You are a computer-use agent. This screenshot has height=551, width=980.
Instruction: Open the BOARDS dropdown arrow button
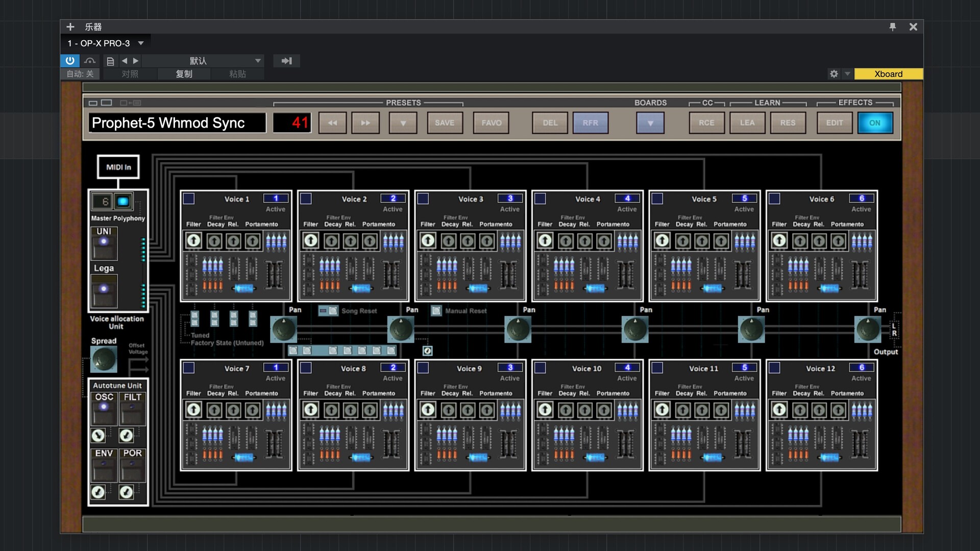coord(650,123)
